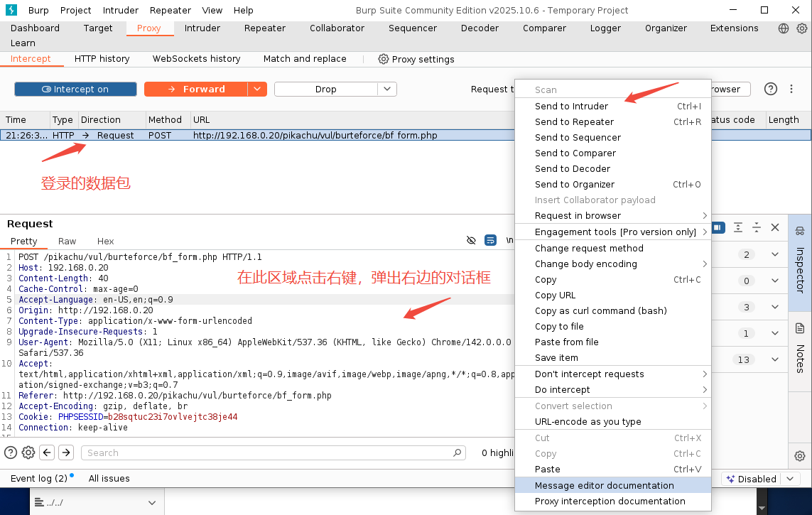Open the three-dot options menu
Image resolution: width=812 pixels, height=515 pixels.
coord(791,89)
